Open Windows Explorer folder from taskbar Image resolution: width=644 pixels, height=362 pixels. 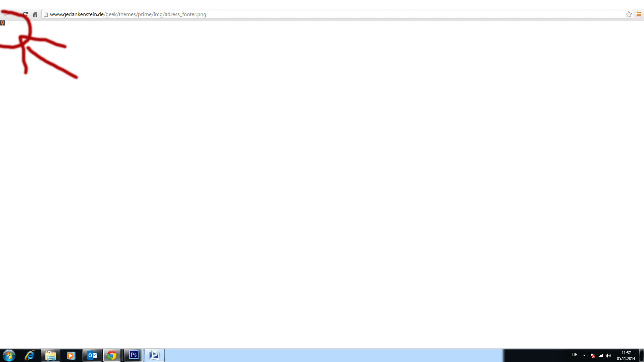pos(51,355)
